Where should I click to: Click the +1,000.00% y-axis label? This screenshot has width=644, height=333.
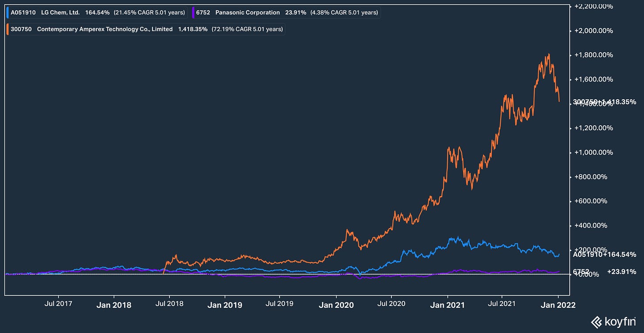coord(593,153)
